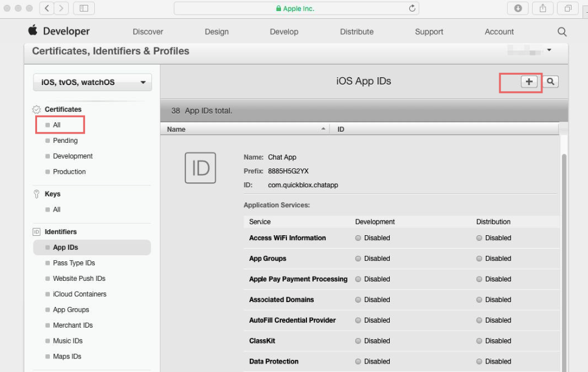Click the address bar showing Apple Inc.
This screenshot has width=588, height=372.
[x=296, y=9]
